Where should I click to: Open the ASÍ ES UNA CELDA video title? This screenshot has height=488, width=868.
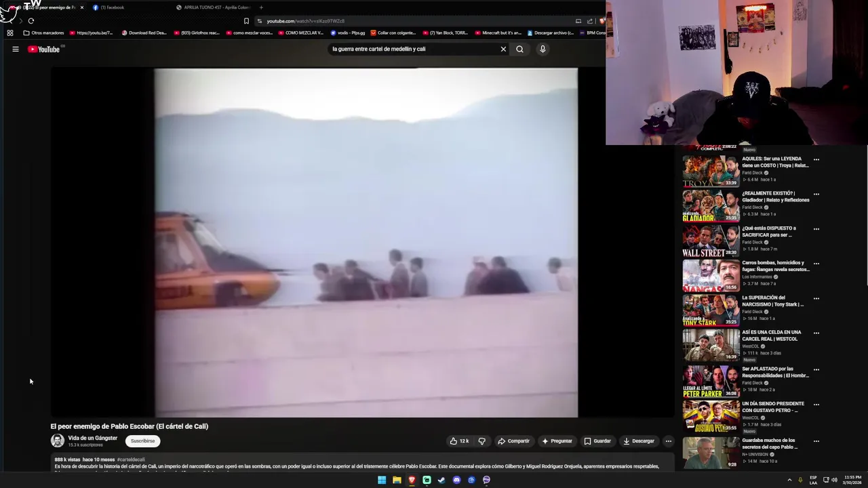click(x=771, y=335)
